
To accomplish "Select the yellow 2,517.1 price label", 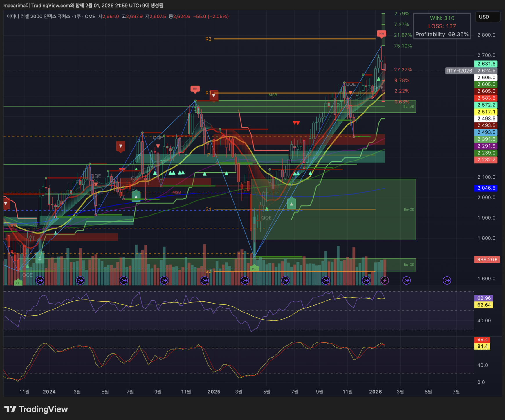I will (x=486, y=112).
